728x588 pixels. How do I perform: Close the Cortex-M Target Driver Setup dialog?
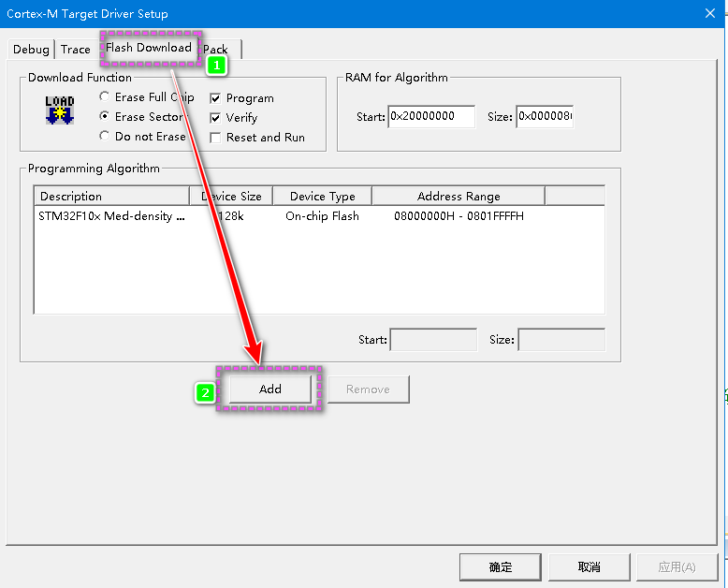pos(710,13)
